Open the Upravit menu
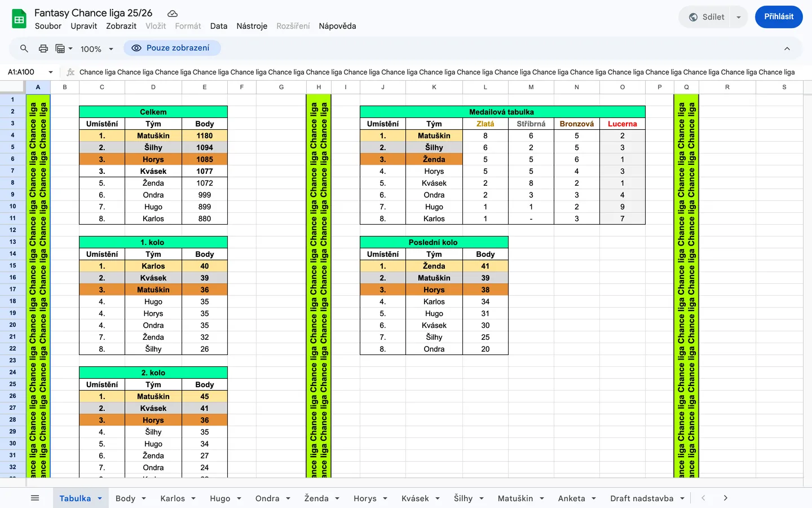 tap(84, 26)
